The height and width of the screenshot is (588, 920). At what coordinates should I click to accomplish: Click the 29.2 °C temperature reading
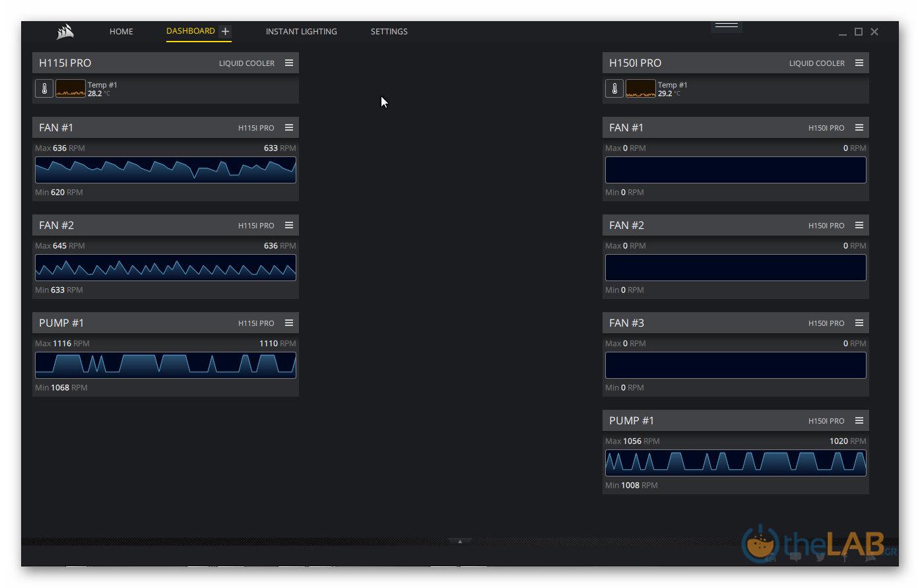pos(669,94)
